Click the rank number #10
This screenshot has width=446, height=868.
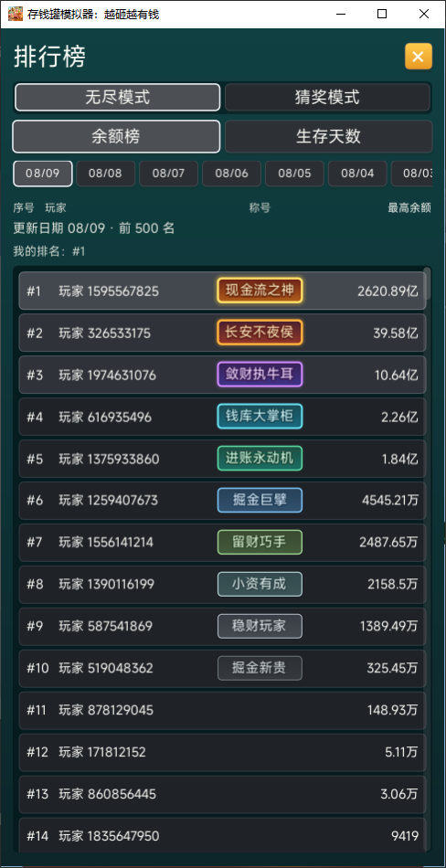38,669
